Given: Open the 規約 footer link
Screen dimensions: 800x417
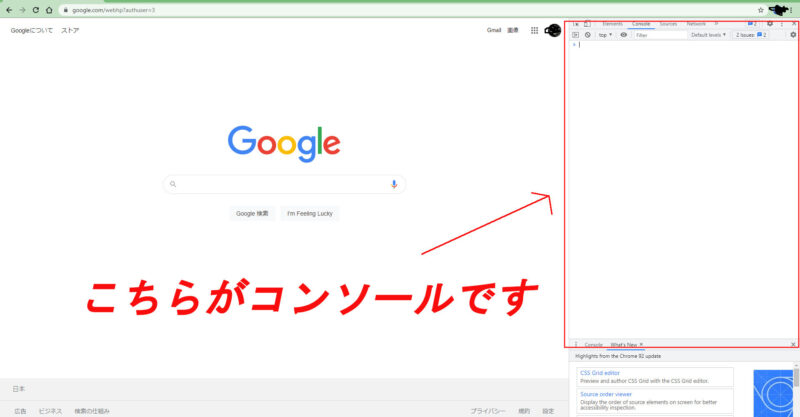Looking at the screenshot, I should point(524,411).
